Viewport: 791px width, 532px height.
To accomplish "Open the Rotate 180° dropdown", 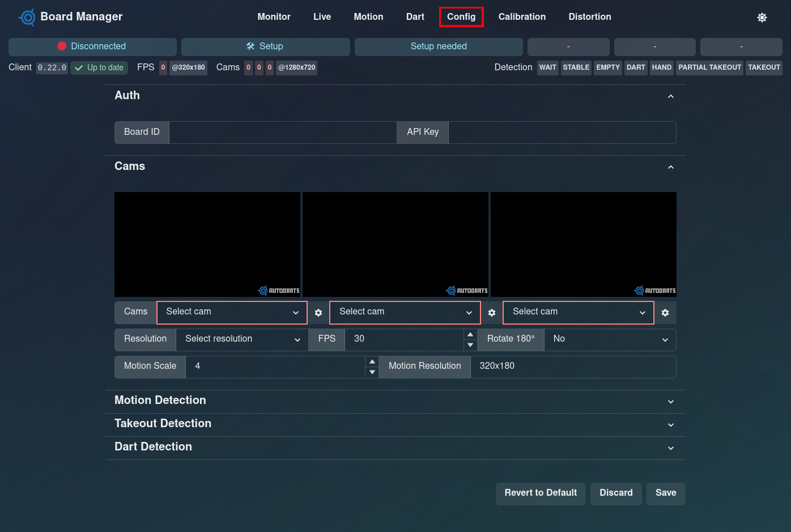I will click(610, 339).
